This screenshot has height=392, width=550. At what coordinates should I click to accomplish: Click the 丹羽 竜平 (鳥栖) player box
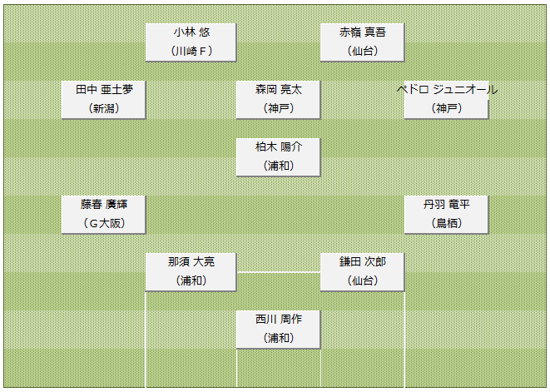pyautogui.click(x=446, y=215)
